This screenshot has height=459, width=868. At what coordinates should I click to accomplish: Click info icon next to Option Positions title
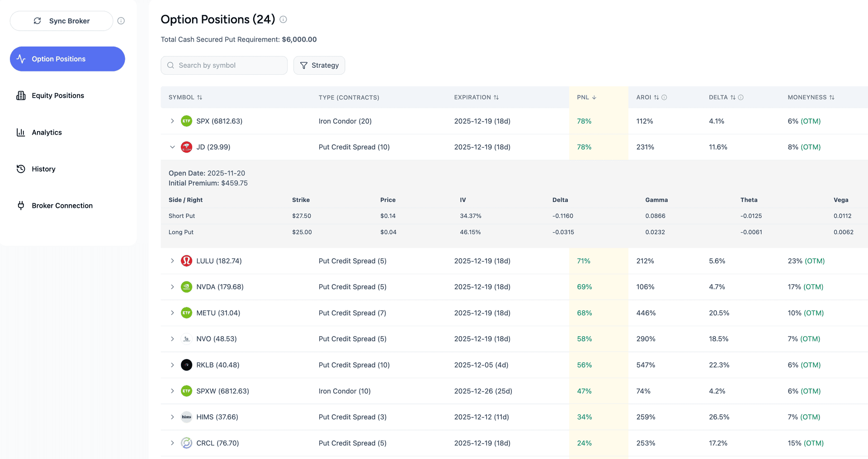point(283,19)
